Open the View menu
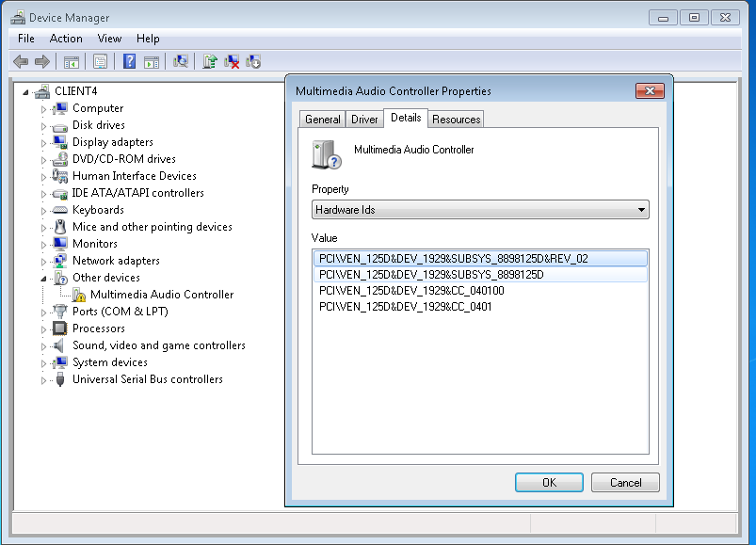The width and height of the screenshot is (756, 545). point(109,39)
